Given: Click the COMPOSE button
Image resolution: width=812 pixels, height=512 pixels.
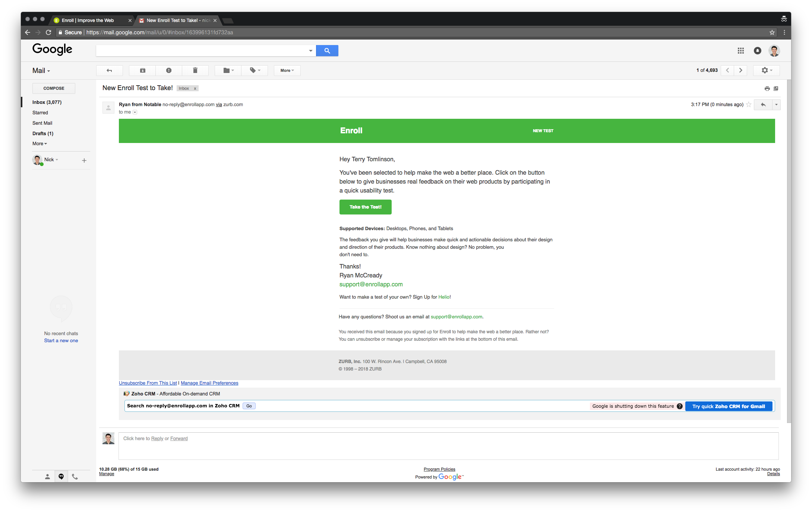Looking at the screenshot, I should click(x=54, y=88).
